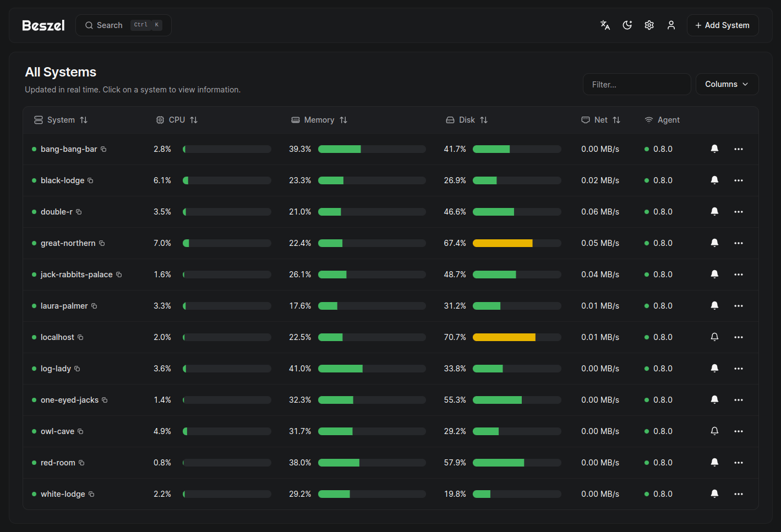Screen dimensions: 781x532
Task: Copy the hostname of red-room
Action: coord(83,463)
